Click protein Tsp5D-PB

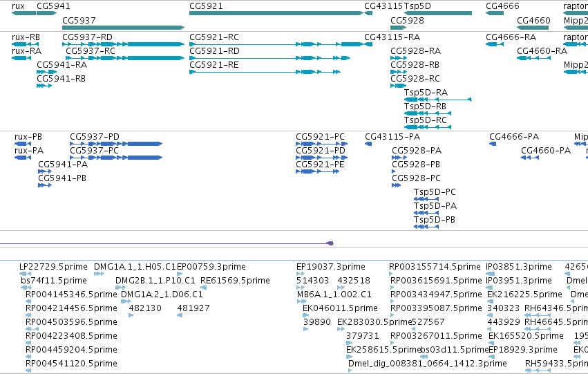click(426, 227)
